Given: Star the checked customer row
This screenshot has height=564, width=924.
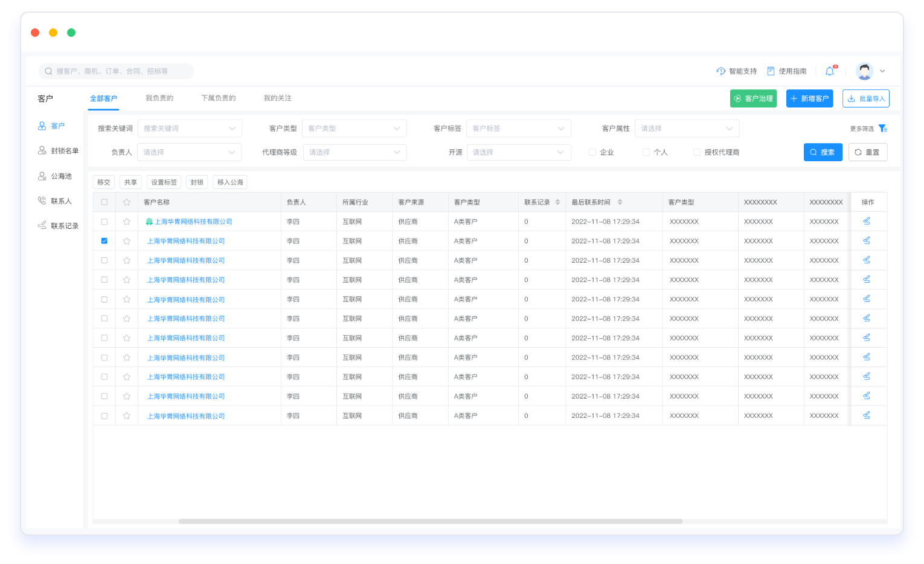Looking at the screenshot, I should pyautogui.click(x=127, y=241).
